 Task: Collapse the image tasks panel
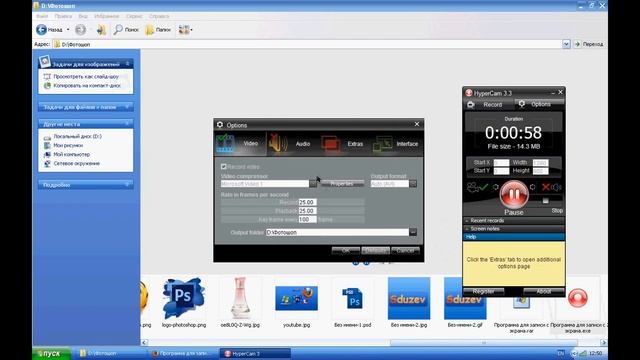pyautogui.click(x=128, y=64)
